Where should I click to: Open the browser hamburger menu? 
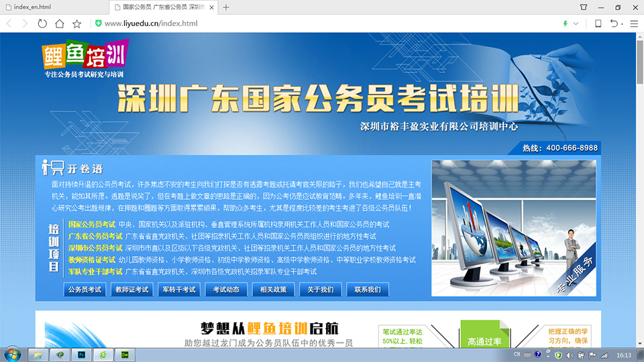[x=634, y=23]
